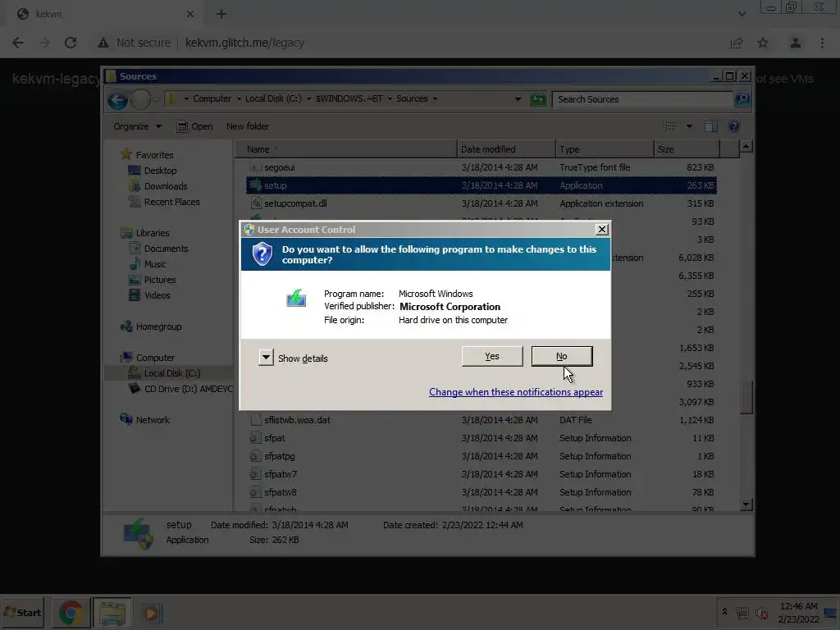Select the sflistwb.woa.dat file

click(x=482, y=420)
